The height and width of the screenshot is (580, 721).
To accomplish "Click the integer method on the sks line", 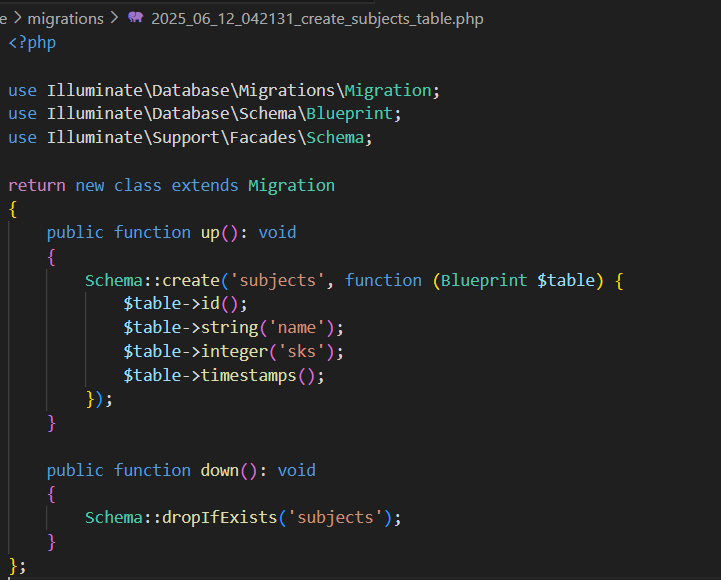I will (x=239, y=352).
